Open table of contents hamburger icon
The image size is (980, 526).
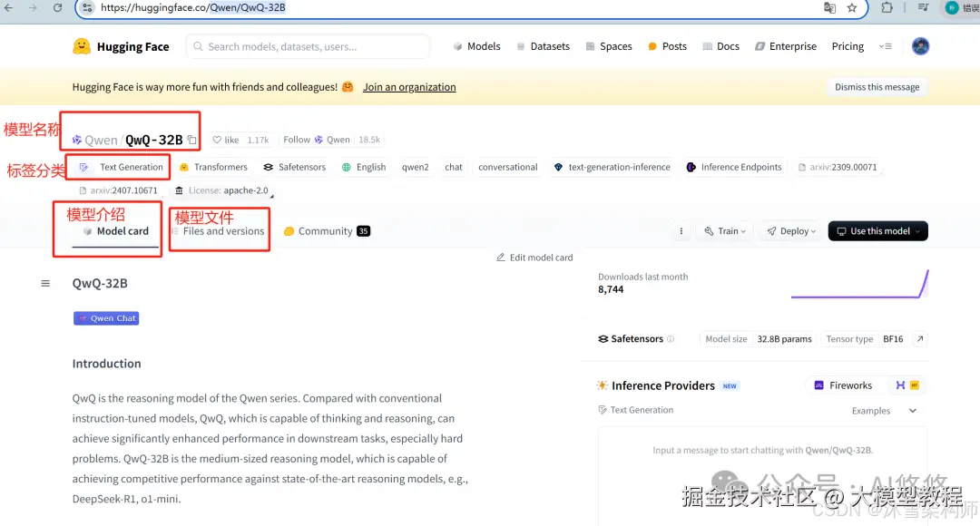[x=45, y=283]
